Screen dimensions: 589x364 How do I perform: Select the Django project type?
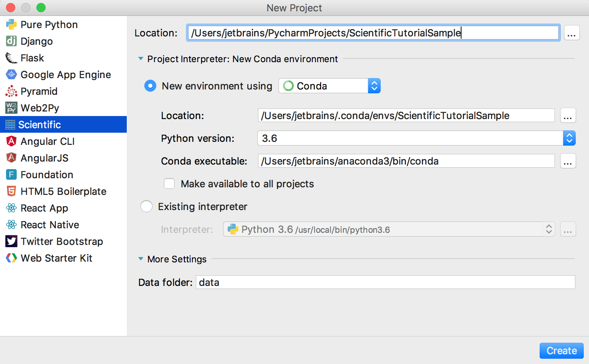[11, 41]
